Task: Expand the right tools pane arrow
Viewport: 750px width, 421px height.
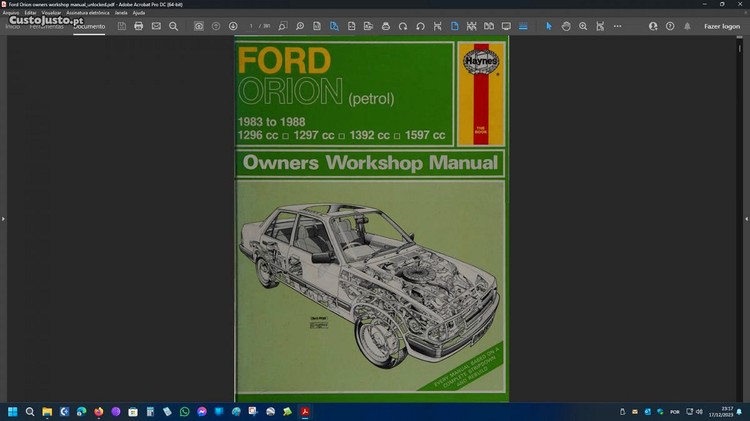Action: point(745,218)
